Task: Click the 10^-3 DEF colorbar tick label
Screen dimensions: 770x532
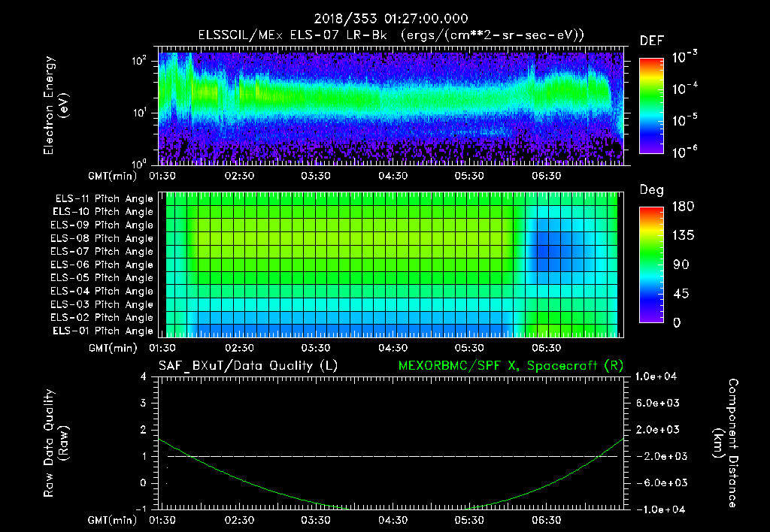Action: (x=684, y=57)
